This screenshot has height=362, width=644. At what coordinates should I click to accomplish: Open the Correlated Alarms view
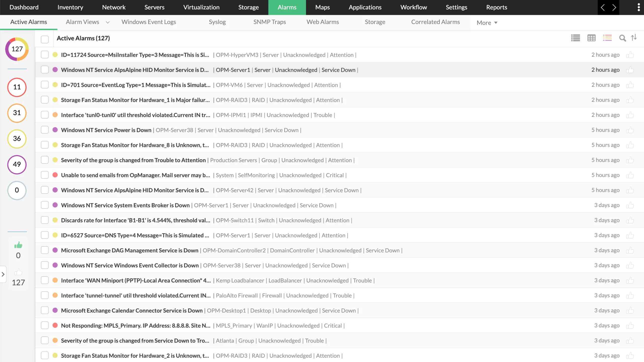click(x=435, y=22)
